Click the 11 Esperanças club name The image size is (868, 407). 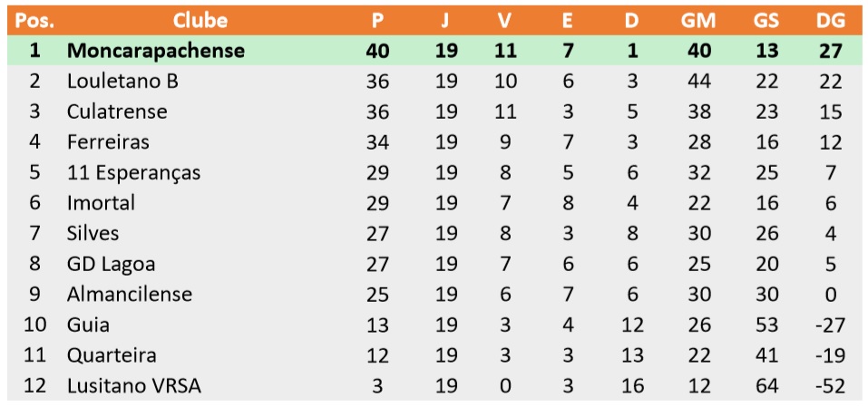click(x=133, y=173)
